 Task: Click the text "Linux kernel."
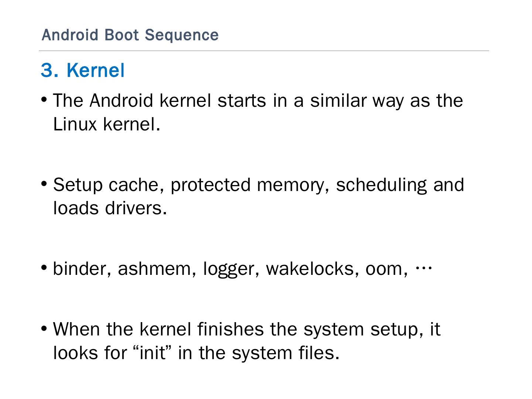point(107,124)
